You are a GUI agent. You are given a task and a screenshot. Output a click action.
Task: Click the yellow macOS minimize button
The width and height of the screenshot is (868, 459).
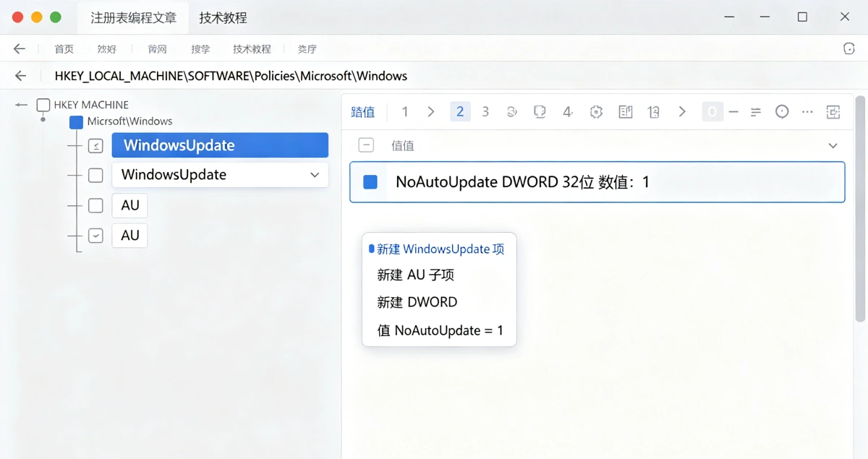[37, 17]
